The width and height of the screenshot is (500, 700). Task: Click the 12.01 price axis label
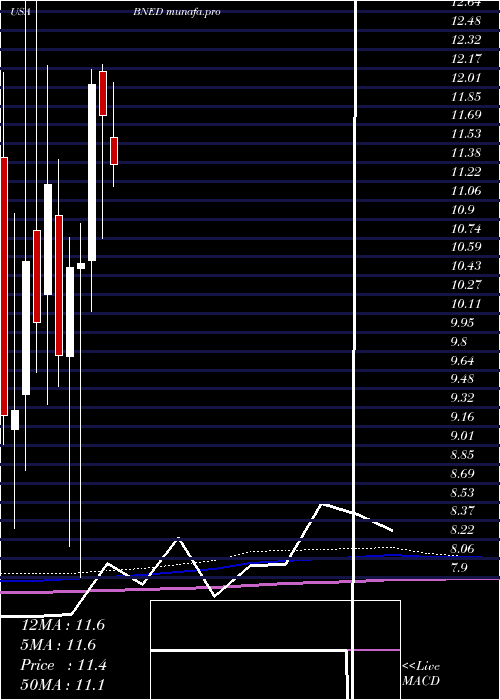pyautogui.click(x=466, y=78)
